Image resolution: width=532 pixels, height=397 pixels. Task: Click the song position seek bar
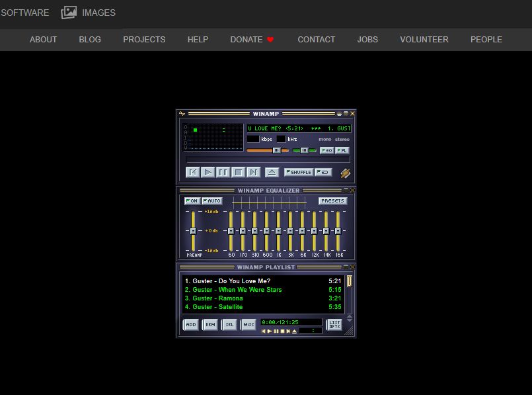(268, 159)
